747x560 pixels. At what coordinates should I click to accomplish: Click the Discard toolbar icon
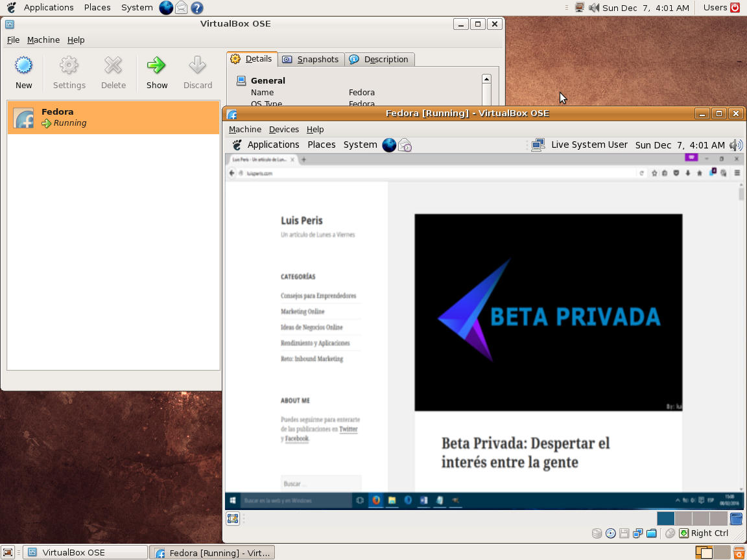click(197, 65)
